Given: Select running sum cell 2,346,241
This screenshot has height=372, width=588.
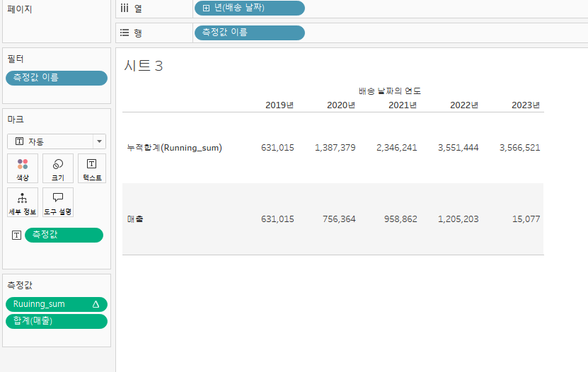Looking at the screenshot, I should click(396, 148).
